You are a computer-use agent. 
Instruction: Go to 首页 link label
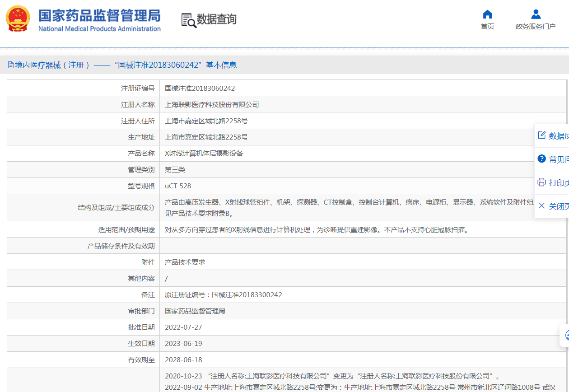487,27
